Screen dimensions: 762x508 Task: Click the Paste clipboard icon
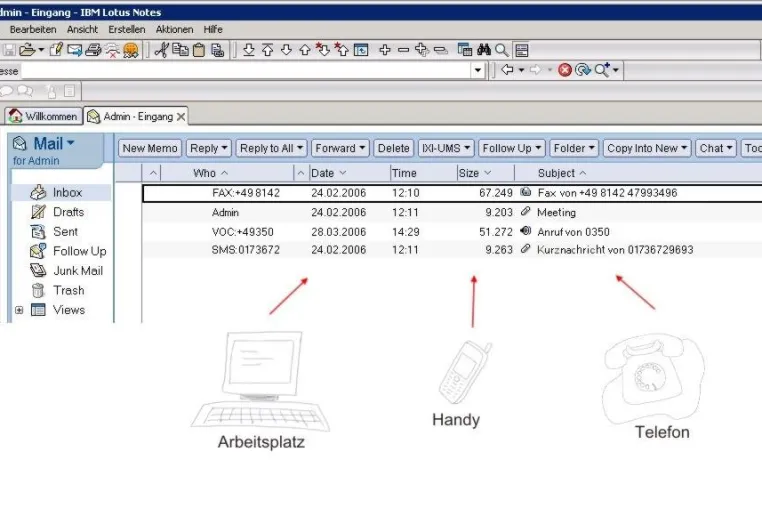199,50
